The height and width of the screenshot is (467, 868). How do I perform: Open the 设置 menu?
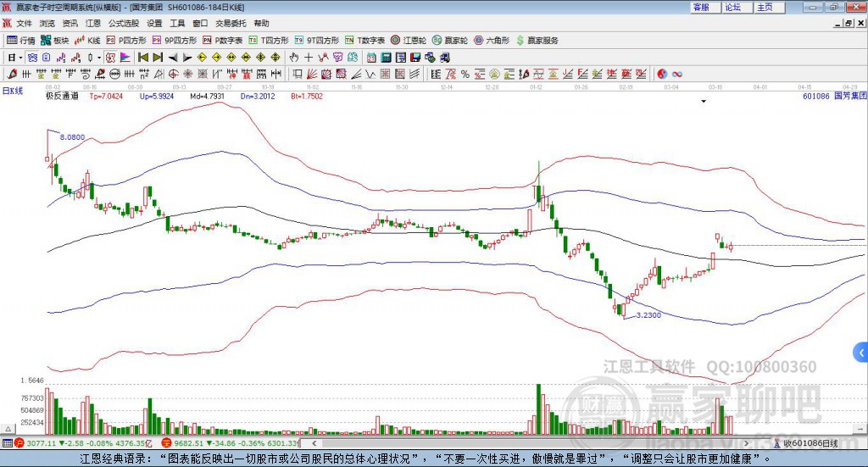tap(154, 23)
